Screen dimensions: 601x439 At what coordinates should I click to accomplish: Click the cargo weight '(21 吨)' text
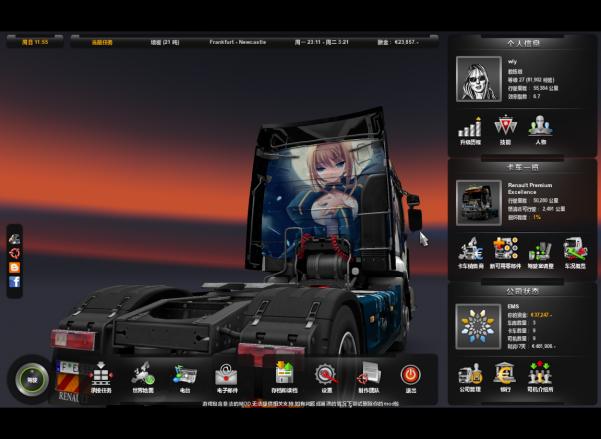click(170, 42)
